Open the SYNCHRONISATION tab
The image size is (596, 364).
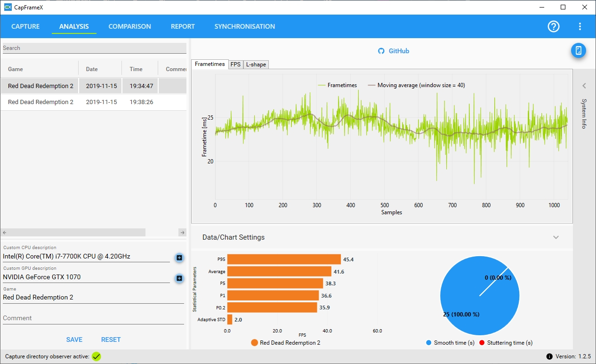click(x=245, y=26)
